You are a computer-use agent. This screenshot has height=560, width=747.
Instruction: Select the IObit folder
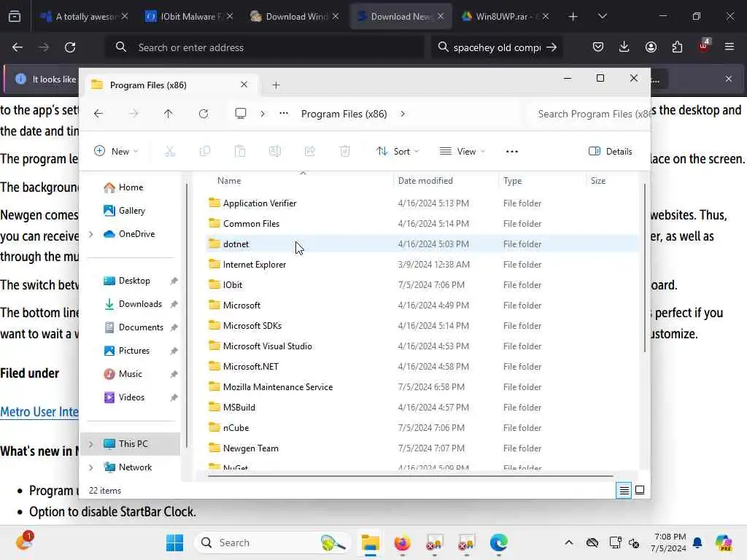click(422, 285)
